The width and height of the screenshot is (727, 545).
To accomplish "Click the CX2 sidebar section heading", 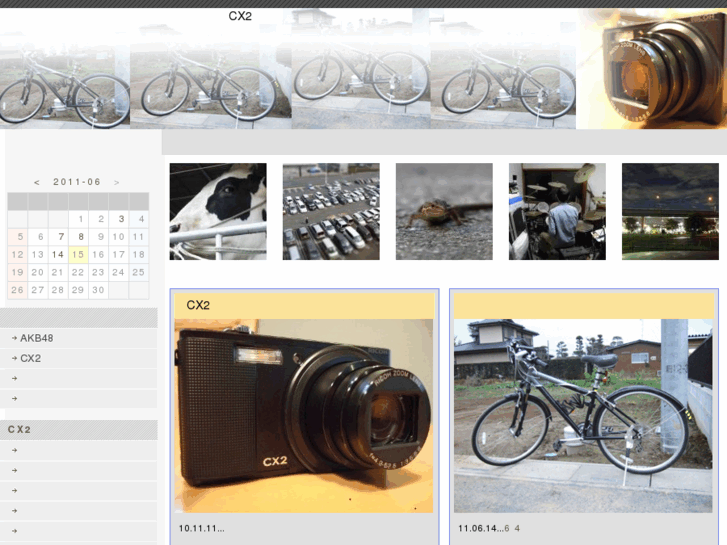I will point(19,430).
